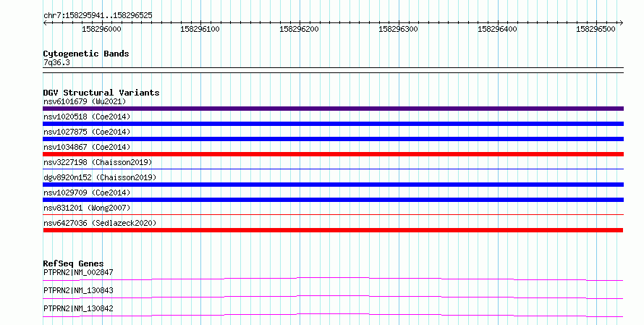
Task: Click the magenta NM_130843 intron line
Action: point(333,297)
